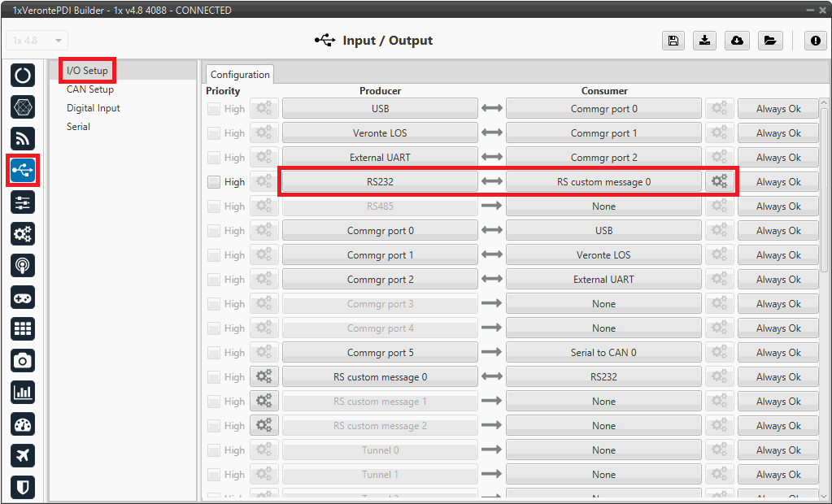
Task: Open the 1x 4.8 version dropdown
Action: [37, 41]
